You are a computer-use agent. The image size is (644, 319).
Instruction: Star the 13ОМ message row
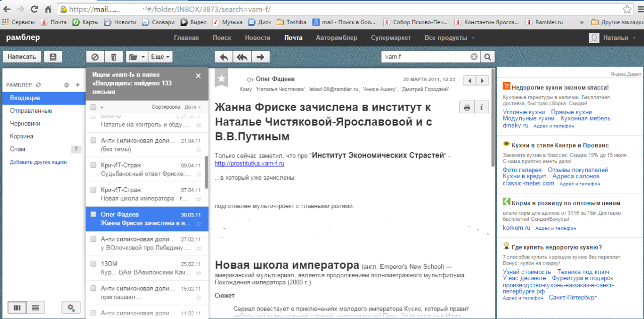point(199,273)
